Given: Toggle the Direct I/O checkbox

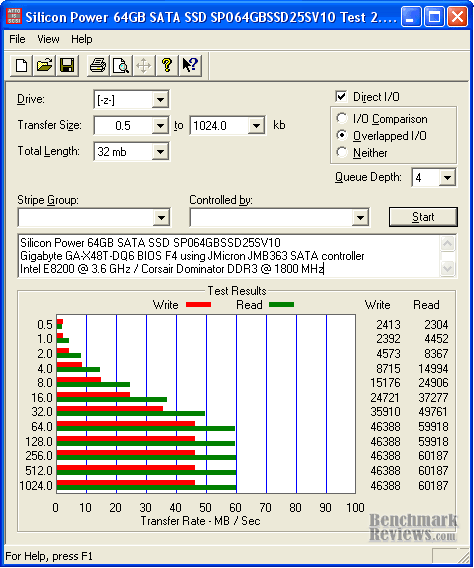Looking at the screenshot, I should (x=341, y=97).
